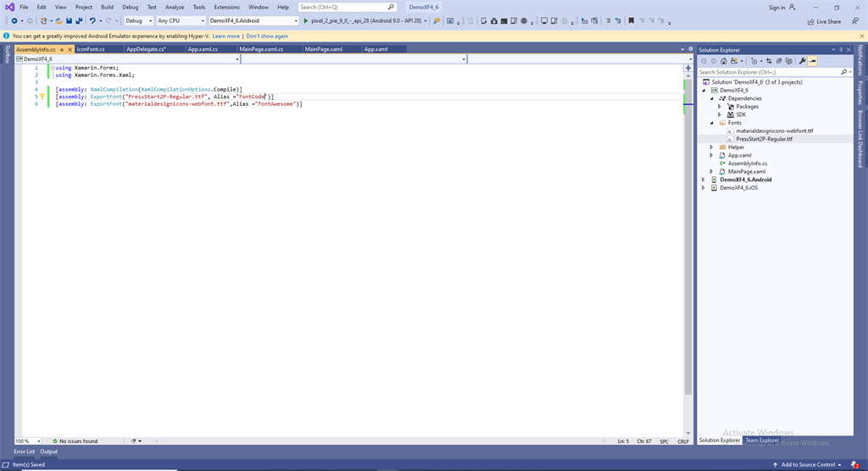Switch to the IconFont.cs tab
This screenshot has width=868, height=471.
pos(91,49)
